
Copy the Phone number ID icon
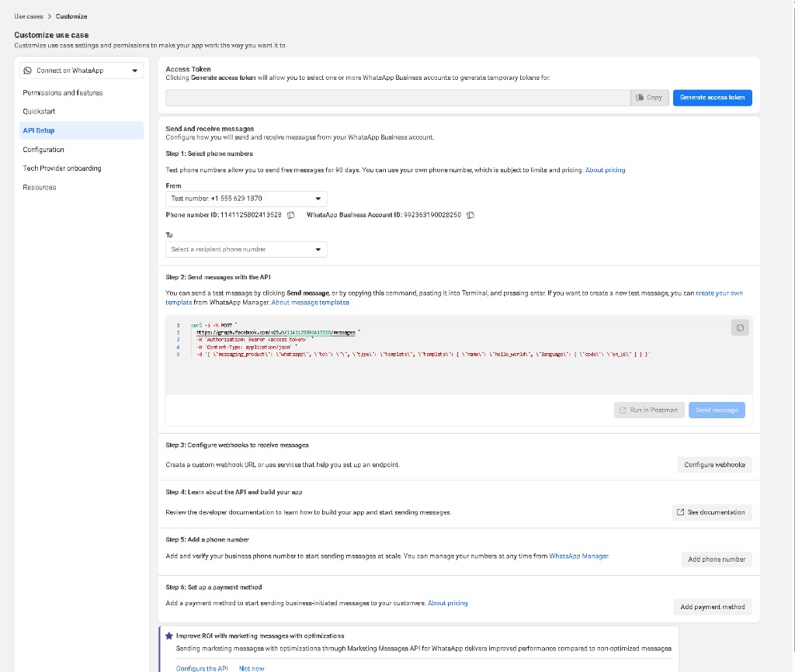pyautogui.click(x=291, y=215)
